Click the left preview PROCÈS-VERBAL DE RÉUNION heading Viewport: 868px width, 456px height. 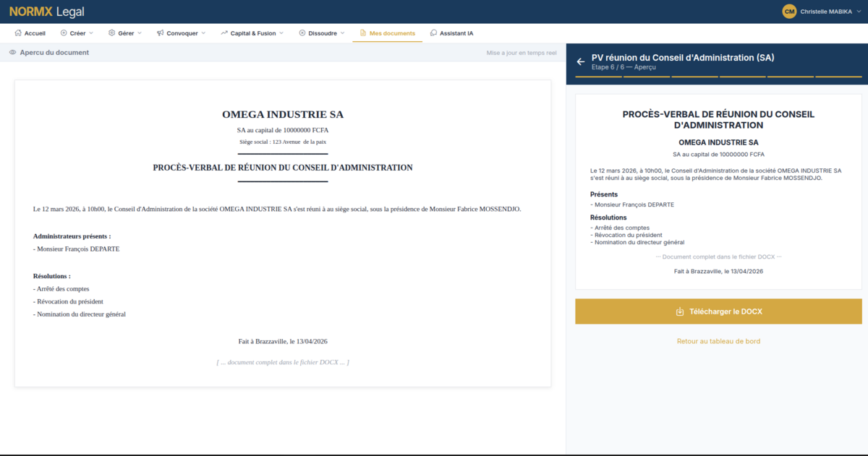click(283, 168)
